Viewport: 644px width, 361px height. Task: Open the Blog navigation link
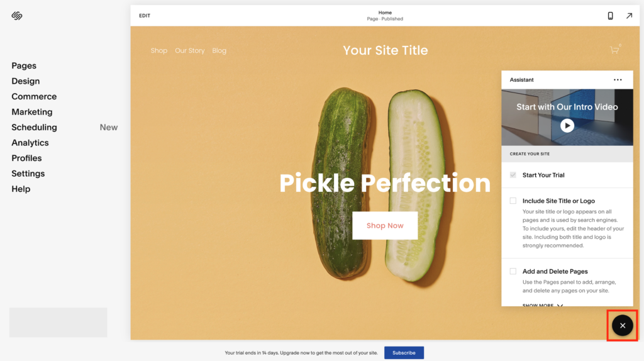[219, 50]
